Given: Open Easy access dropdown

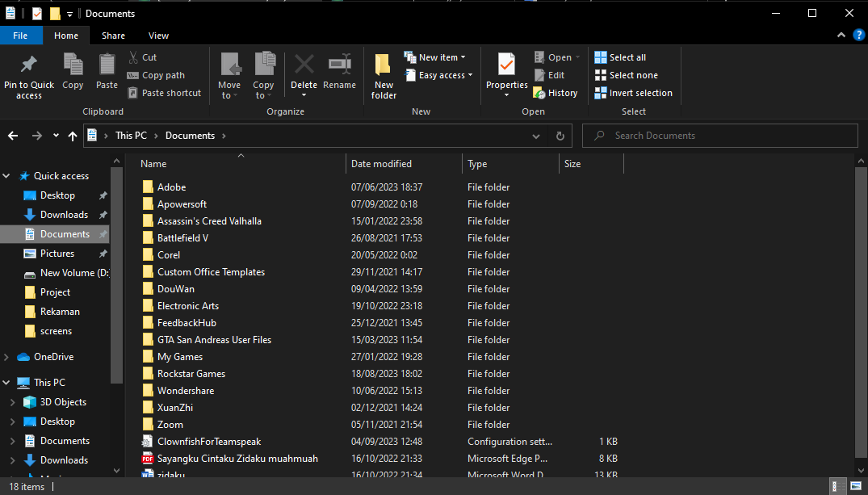Looking at the screenshot, I should pos(439,75).
